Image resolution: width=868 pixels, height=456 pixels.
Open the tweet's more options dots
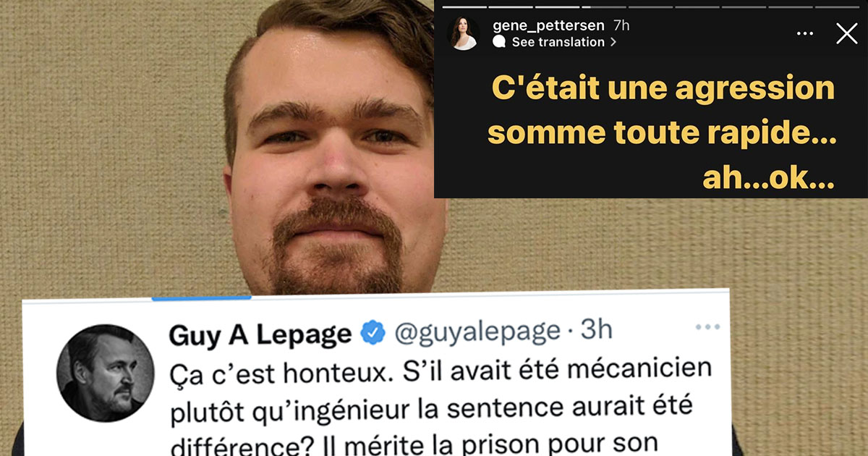[x=707, y=327]
